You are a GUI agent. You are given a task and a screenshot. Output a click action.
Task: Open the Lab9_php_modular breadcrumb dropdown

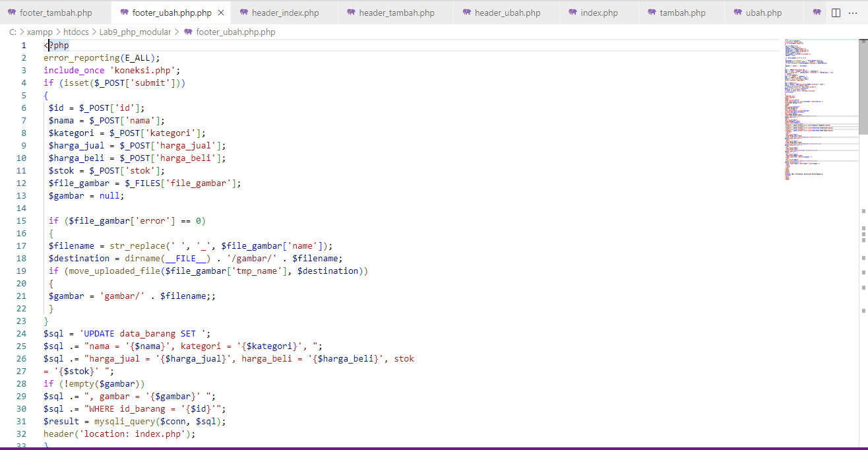pyautogui.click(x=135, y=32)
